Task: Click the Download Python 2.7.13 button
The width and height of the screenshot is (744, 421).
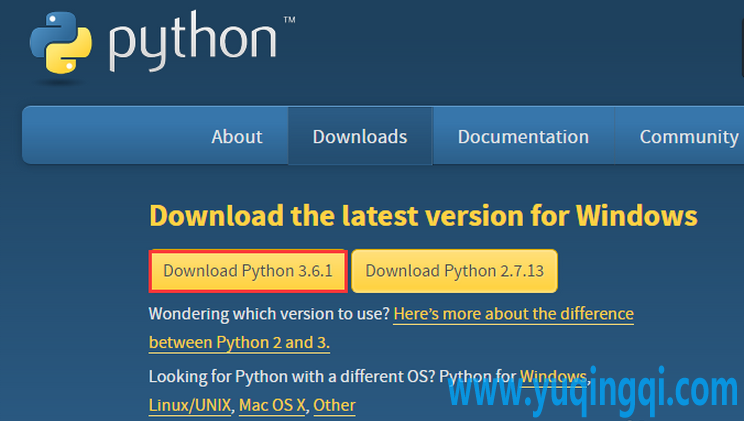Action: [455, 271]
